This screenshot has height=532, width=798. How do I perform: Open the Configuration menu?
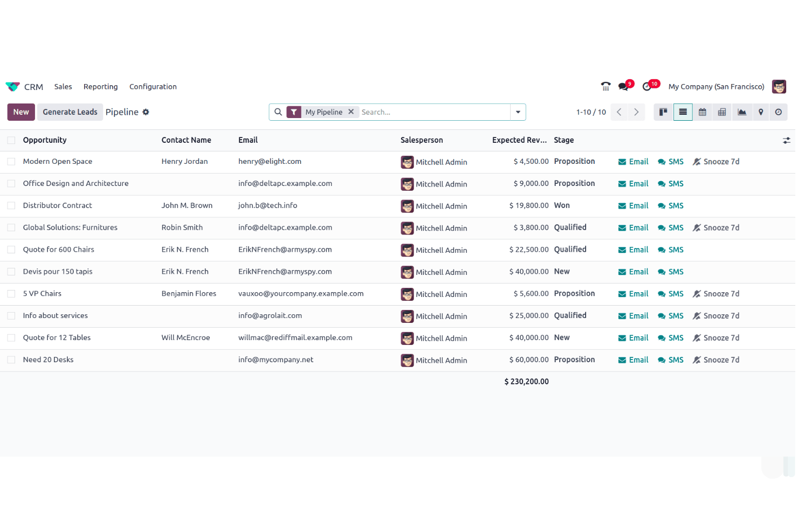pyautogui.click(x=153, y=86)
